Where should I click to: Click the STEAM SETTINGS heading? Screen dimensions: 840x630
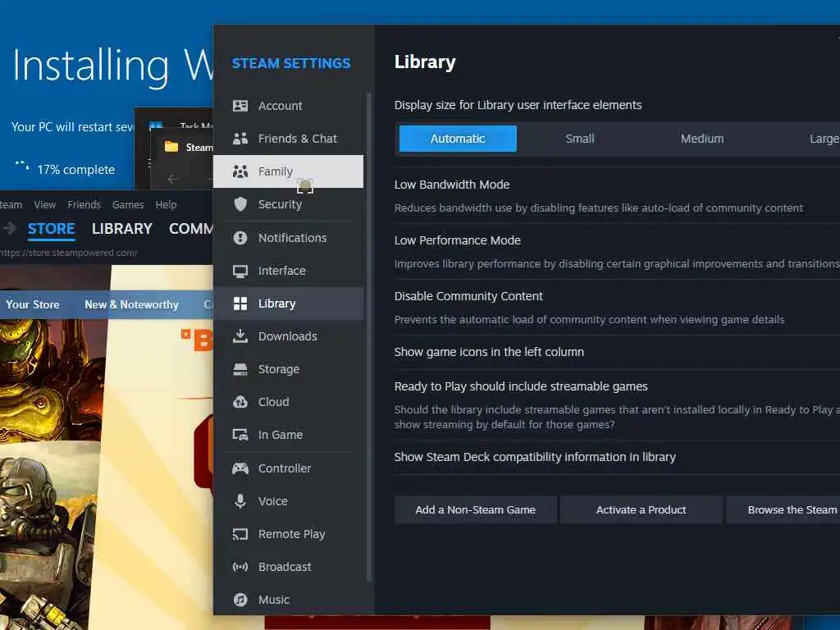[291, 63]
